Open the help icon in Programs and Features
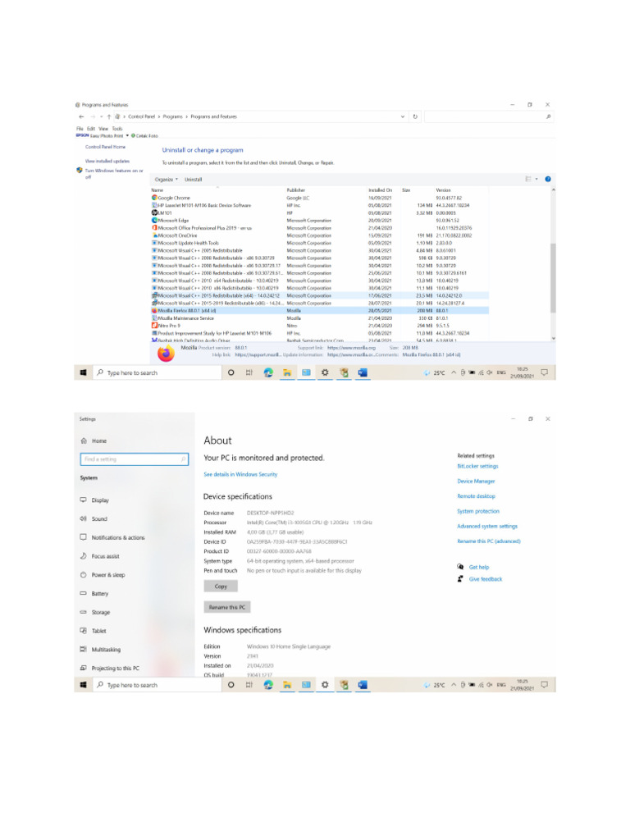Screen dimensions: 630x840 click(x=547, y=180)
